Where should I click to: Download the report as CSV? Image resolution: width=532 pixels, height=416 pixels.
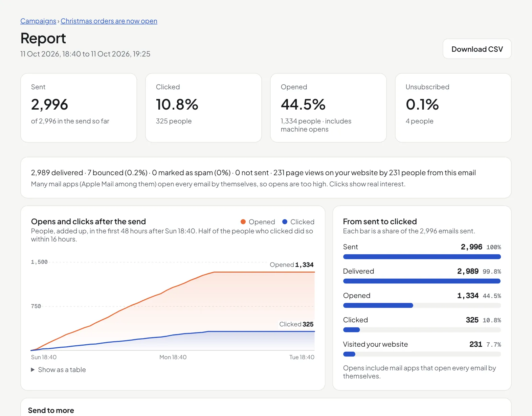477,49
